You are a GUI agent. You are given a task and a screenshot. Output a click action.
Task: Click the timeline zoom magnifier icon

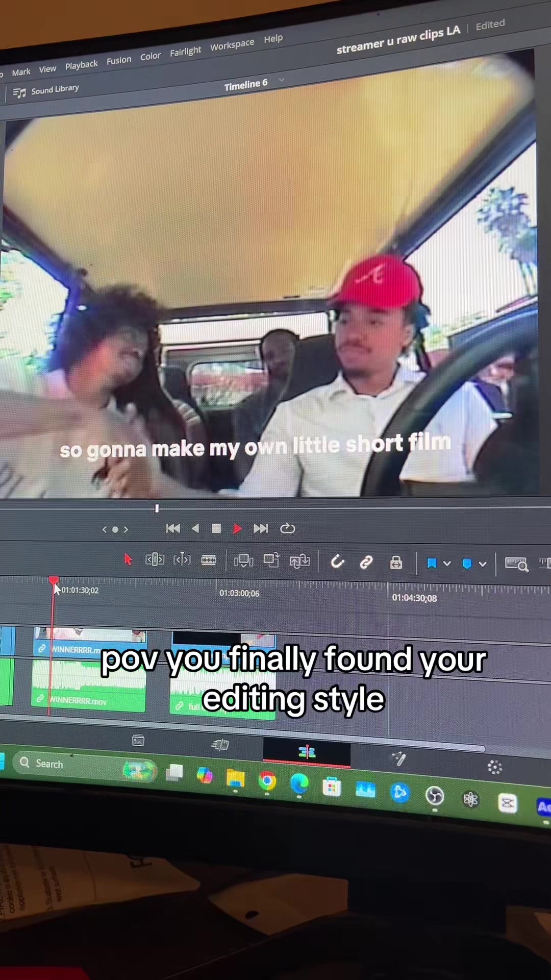point(516,564)
